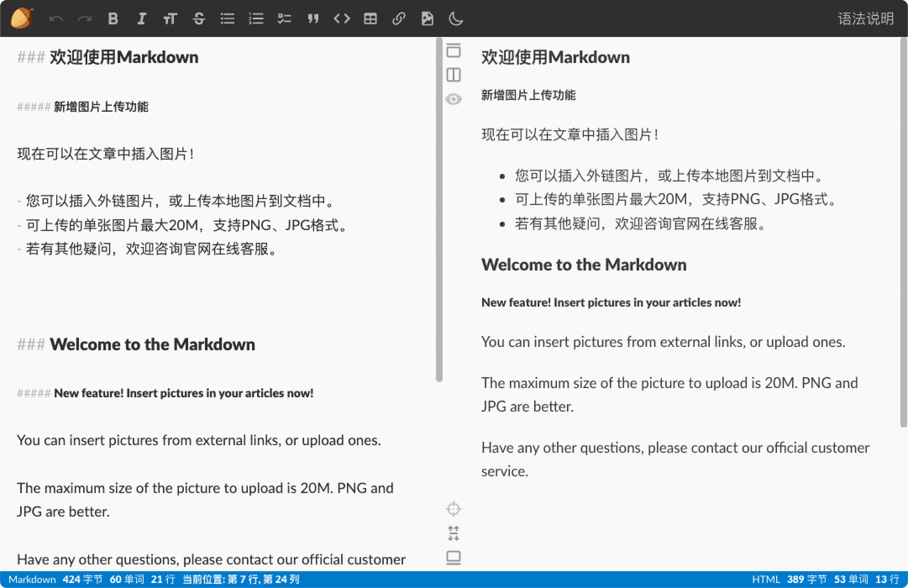Toggle preview-only eye mode
The image size is (908, 588).
point(453,99)
